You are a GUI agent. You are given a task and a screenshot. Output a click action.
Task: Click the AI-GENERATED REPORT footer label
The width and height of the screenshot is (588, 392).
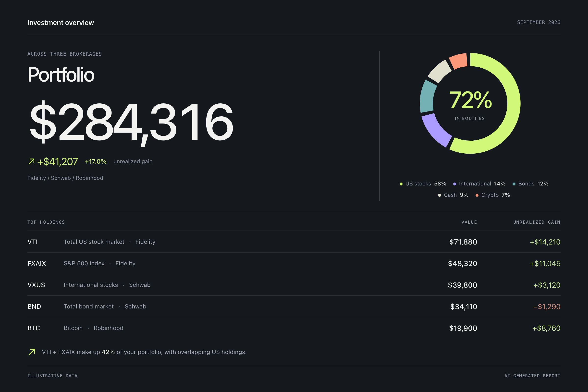tap(532, 376)
